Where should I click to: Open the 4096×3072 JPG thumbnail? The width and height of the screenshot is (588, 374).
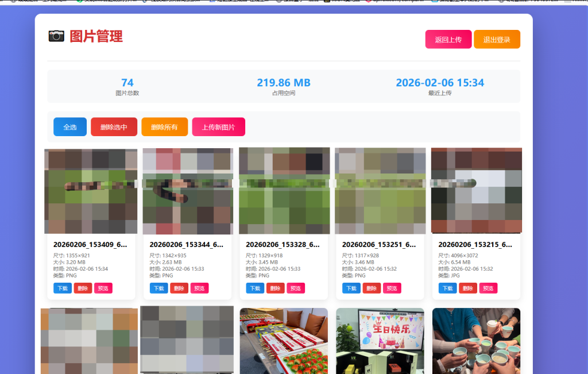(476, 191)
